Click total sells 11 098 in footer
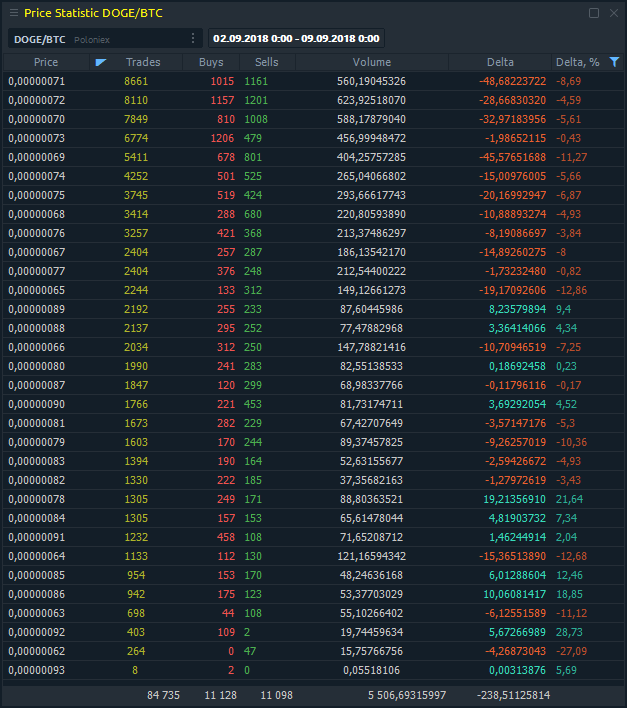Image resolution: width=627 pixels, height=708 pixels. tap(276, 695)
